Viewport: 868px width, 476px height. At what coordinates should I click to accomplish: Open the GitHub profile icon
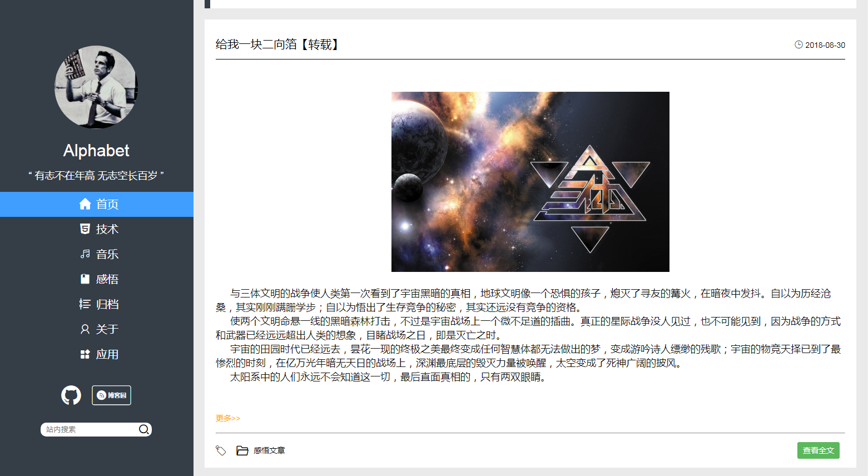[x=71, y=395]
